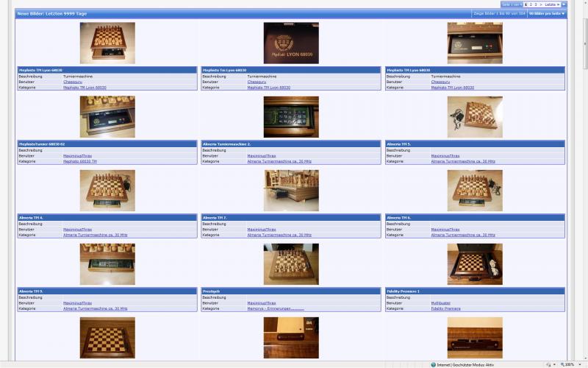Open the Mephisto LYON 68030 logo thumbnail
Image resolution: width=588 pixels, height=368 pixels.
point(291,43)
